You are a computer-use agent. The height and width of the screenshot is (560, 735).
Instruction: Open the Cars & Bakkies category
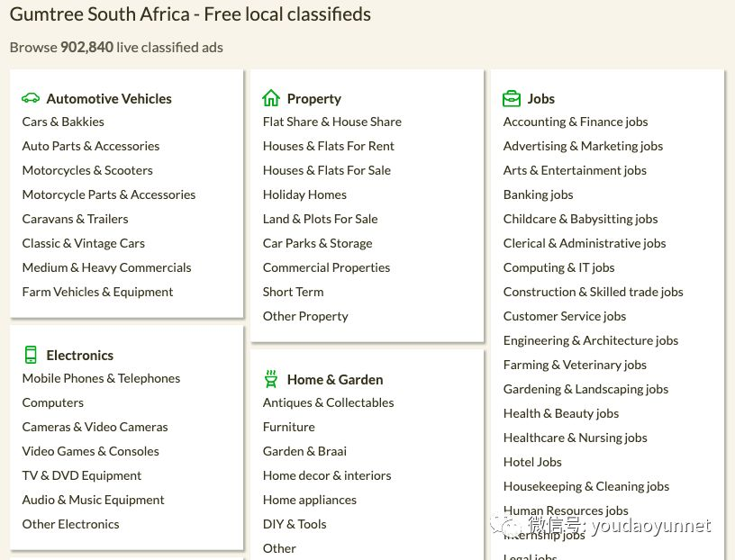[63, 122]
